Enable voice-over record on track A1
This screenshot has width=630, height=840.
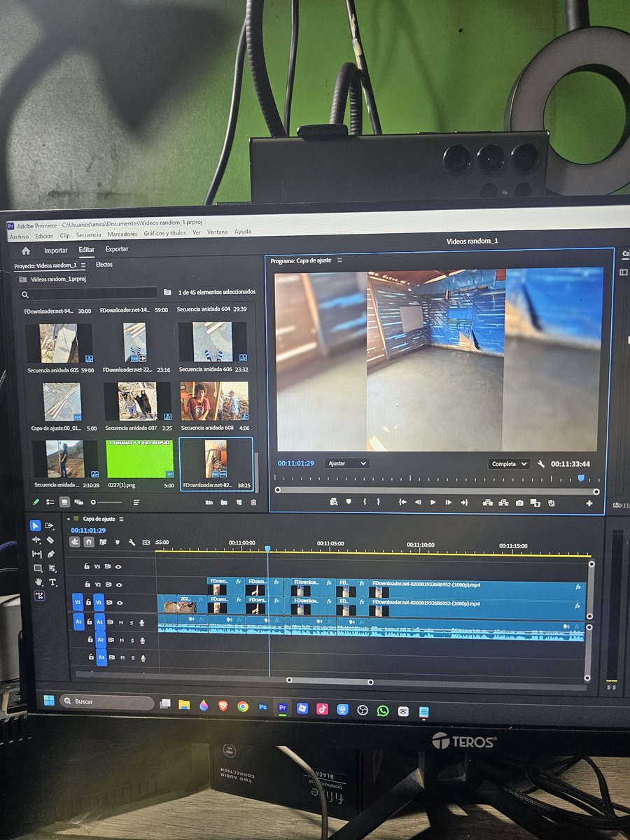(x=142, y=622)
